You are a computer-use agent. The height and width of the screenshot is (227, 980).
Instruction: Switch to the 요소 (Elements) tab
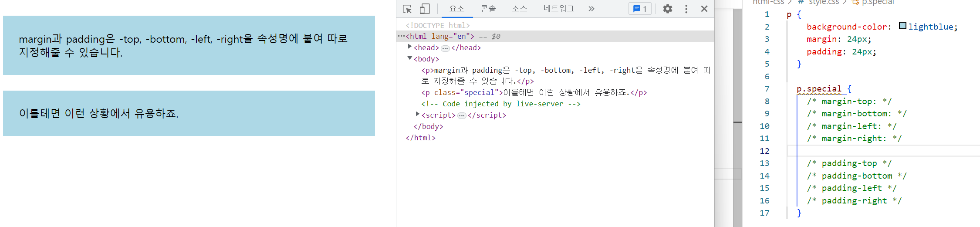click(457, 9)
